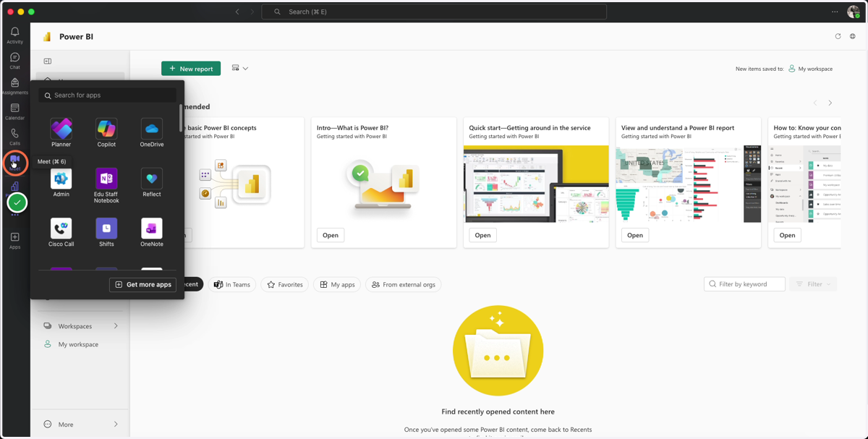Open the Teams settings and more menu

(x=835, y=12)
